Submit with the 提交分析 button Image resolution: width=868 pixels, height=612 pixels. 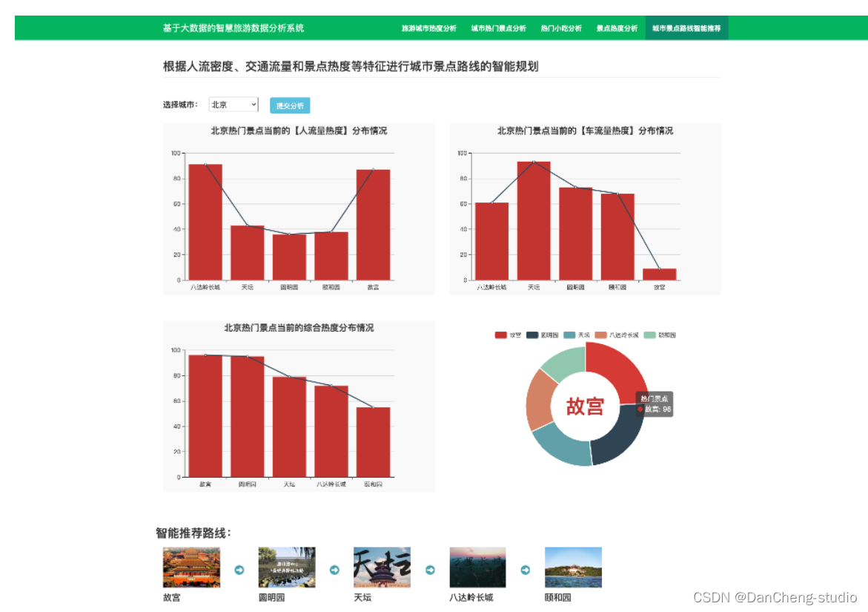[290, 105]
